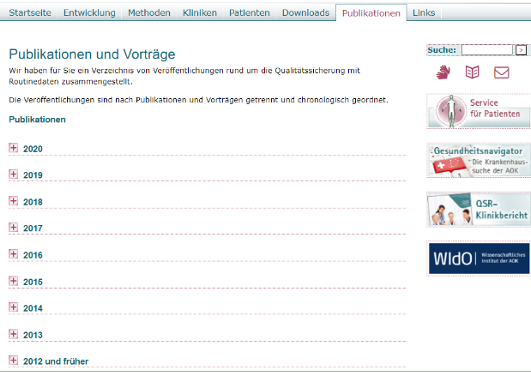
Task: Expand the 2014 publications plus icon
Action: 13,307
